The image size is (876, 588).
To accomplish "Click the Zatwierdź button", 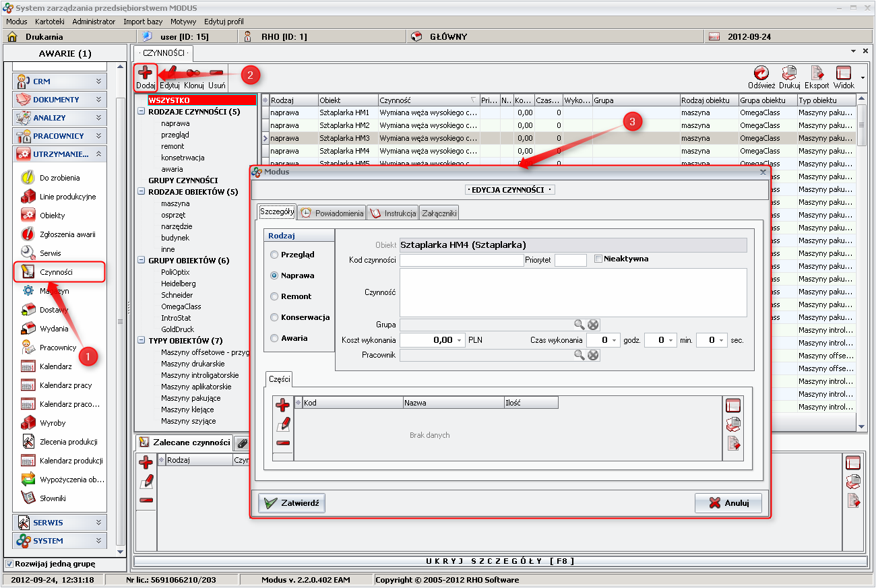I will tap(292, 502).
